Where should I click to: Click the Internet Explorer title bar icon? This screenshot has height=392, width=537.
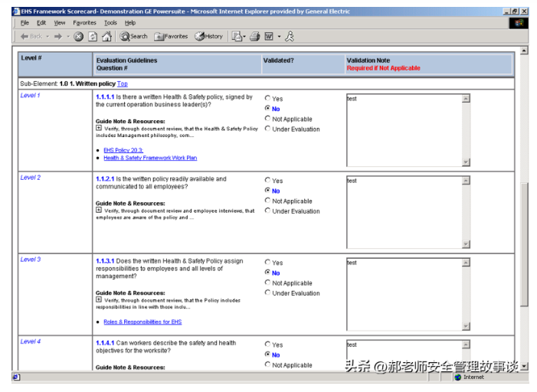pos(16,11)
